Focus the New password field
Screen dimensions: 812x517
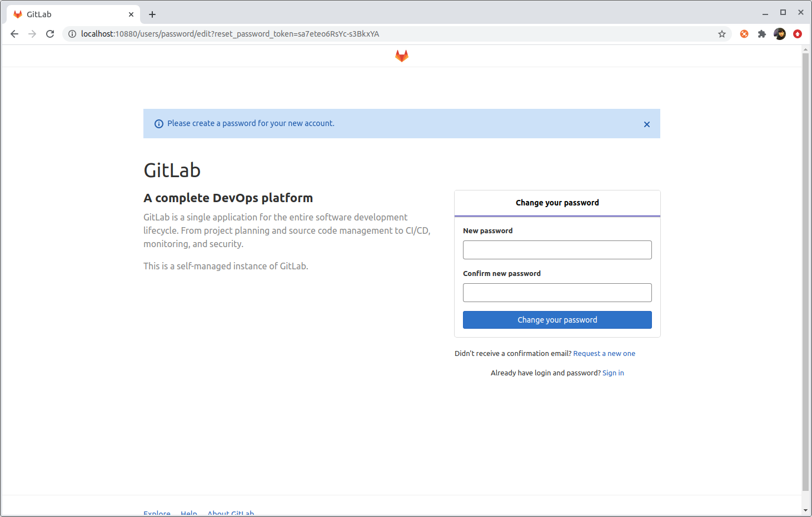coord(557,250)
